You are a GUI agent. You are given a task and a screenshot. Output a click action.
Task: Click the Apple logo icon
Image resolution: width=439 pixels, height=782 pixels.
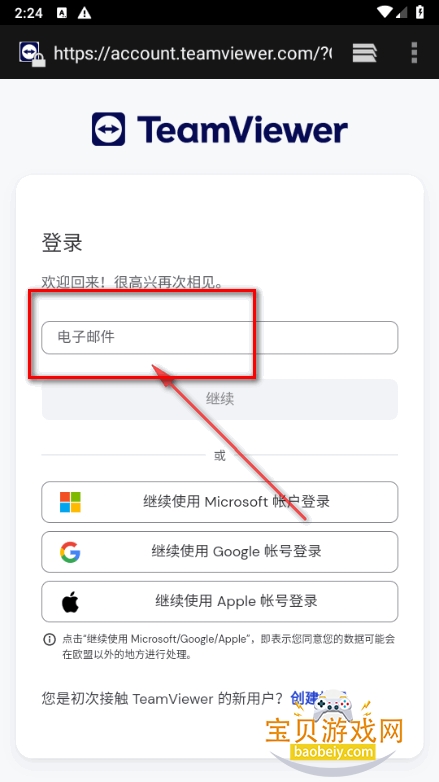pos(70,601)
